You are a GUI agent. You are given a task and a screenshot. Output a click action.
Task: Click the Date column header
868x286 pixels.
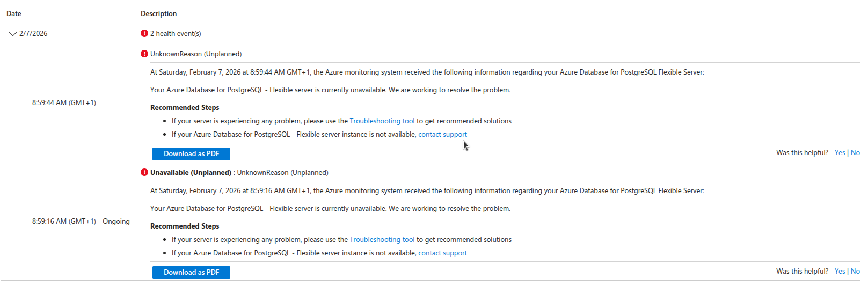pos(14,14)
